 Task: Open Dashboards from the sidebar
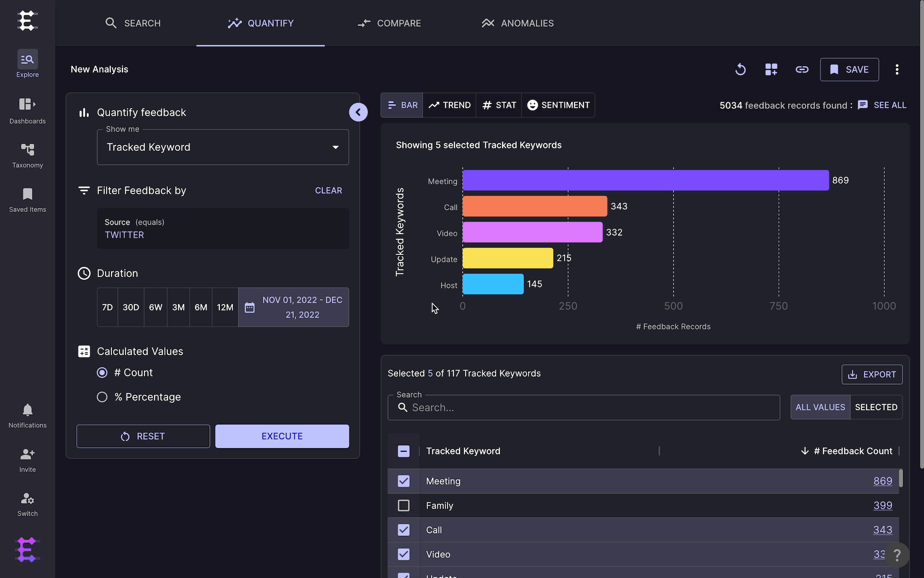pos(27,111)
